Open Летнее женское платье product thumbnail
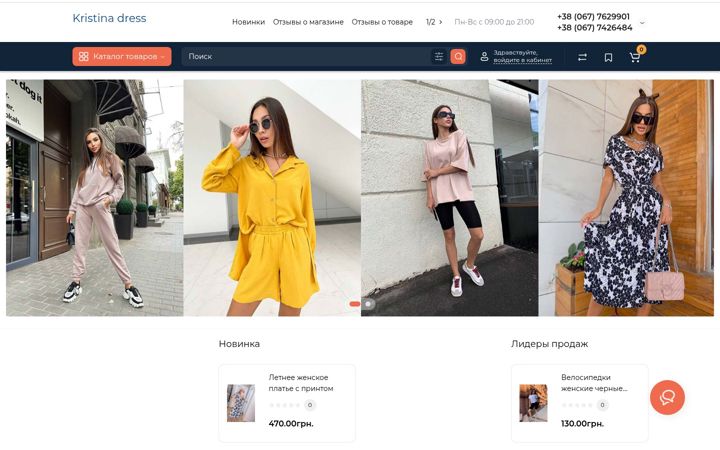The image size is (720, 450). (x=241, y=403)
